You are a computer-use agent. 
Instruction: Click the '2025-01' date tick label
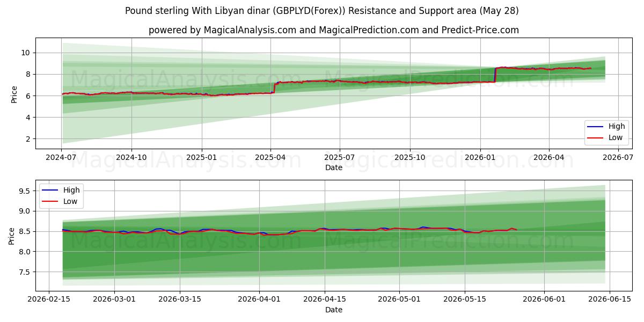tap(201, 158)
